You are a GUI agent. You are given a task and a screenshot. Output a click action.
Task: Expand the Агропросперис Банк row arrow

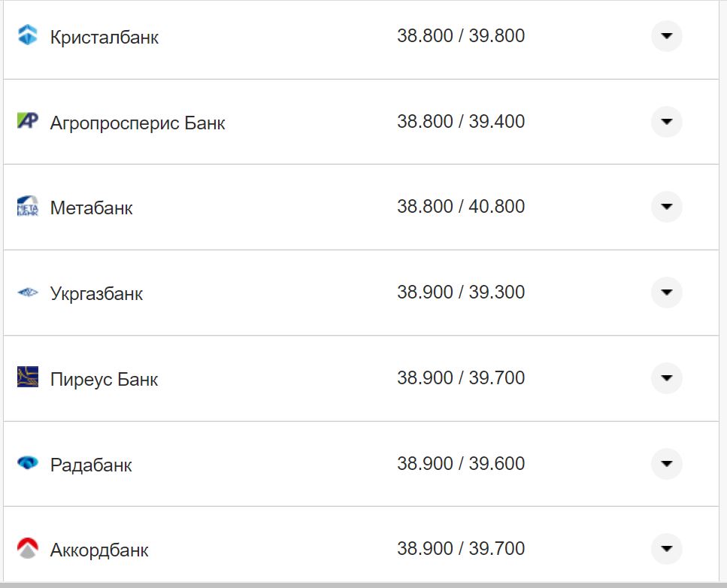click(666, 122)
